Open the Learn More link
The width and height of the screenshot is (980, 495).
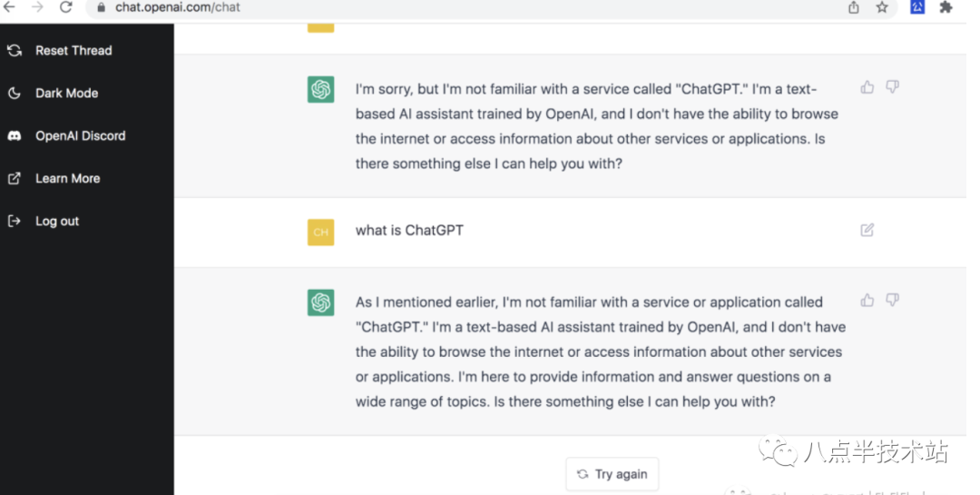[67, 179]
